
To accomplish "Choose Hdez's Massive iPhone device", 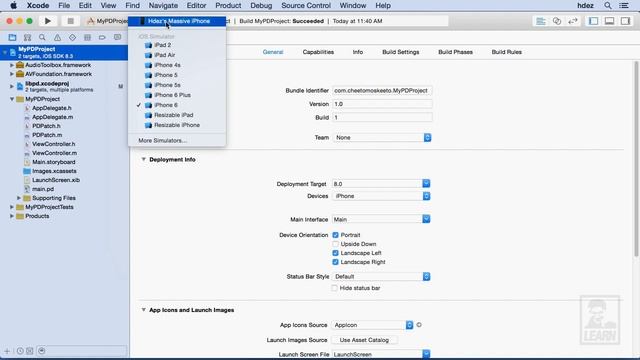I will click(177, 21).
